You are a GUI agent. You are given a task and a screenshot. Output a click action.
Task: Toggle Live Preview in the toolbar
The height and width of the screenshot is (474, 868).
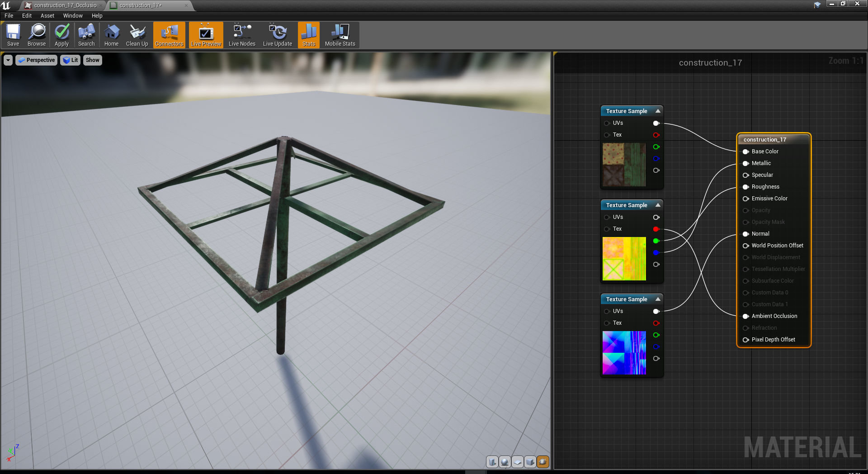point(206,35)
